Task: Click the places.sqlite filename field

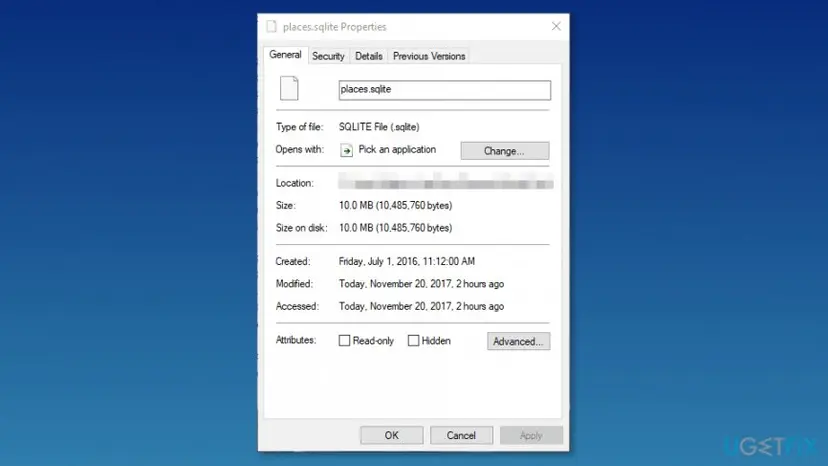Action: [445, 90]
